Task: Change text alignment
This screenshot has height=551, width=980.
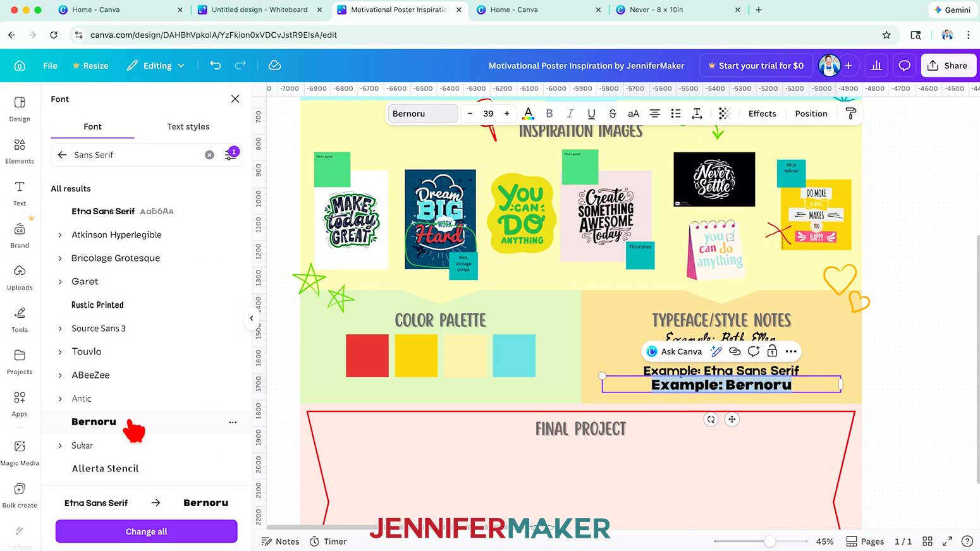Action: [654, 114]
